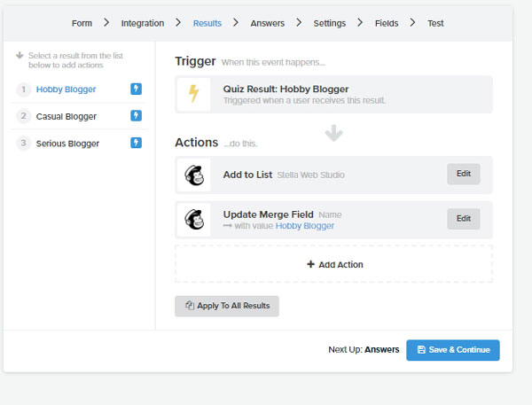The width and height of the screenshot is (532, 405).
Task: Click the gray down arrow between Trigger and Actions
Action: point(334,133)
